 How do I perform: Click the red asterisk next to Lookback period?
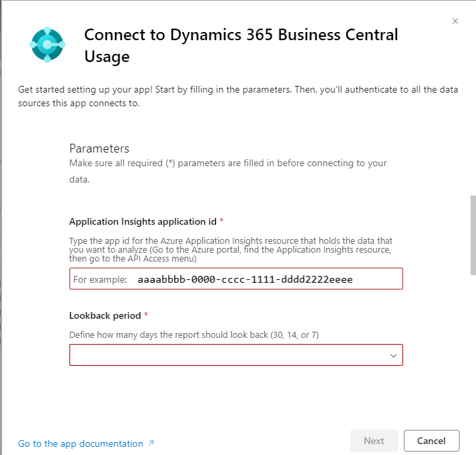(146, 315)
